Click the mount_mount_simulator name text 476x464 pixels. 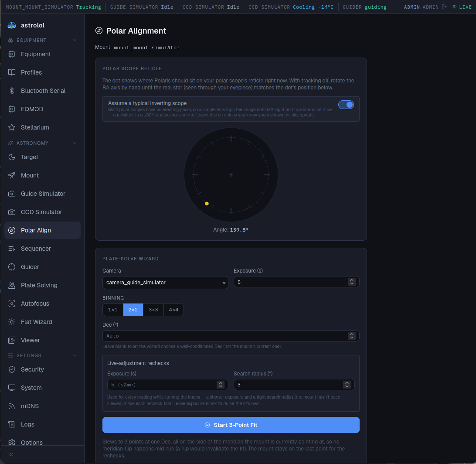tap(146, 48)
